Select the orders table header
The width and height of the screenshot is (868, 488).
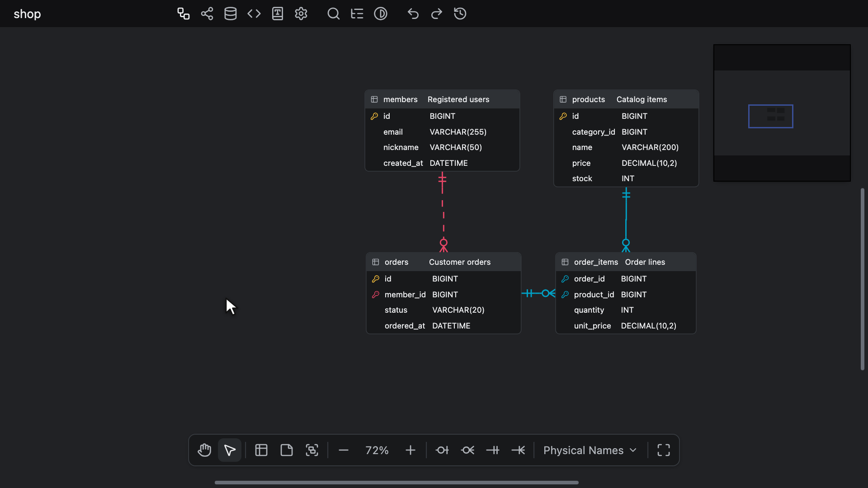click(443, 262)
